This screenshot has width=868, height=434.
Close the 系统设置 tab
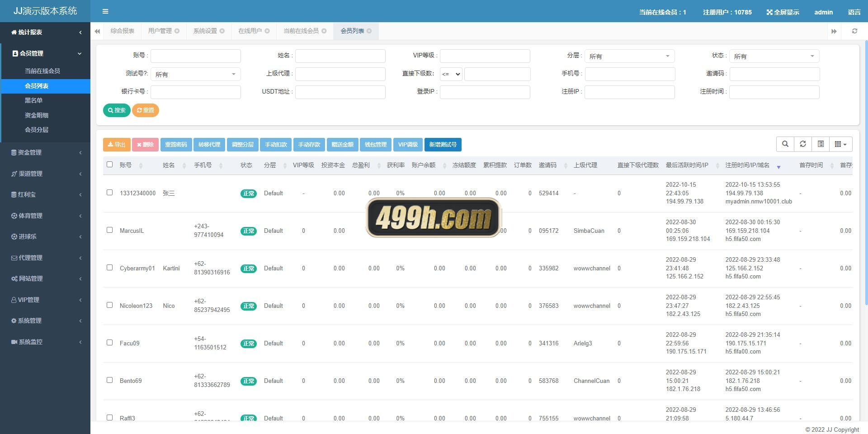[222, 31]
